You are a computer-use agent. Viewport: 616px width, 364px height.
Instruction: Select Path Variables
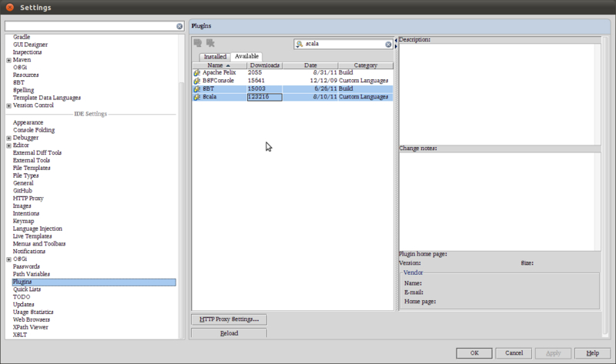[31, 274]
